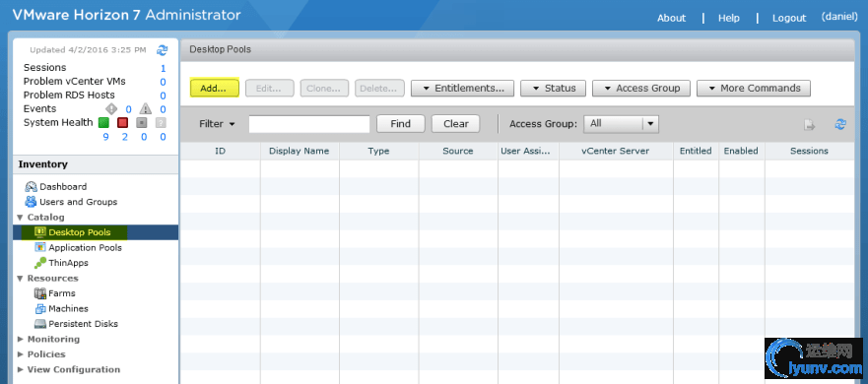Open Application Pools
This screenshot has height=384, width=868.
[x=86, y=247]
